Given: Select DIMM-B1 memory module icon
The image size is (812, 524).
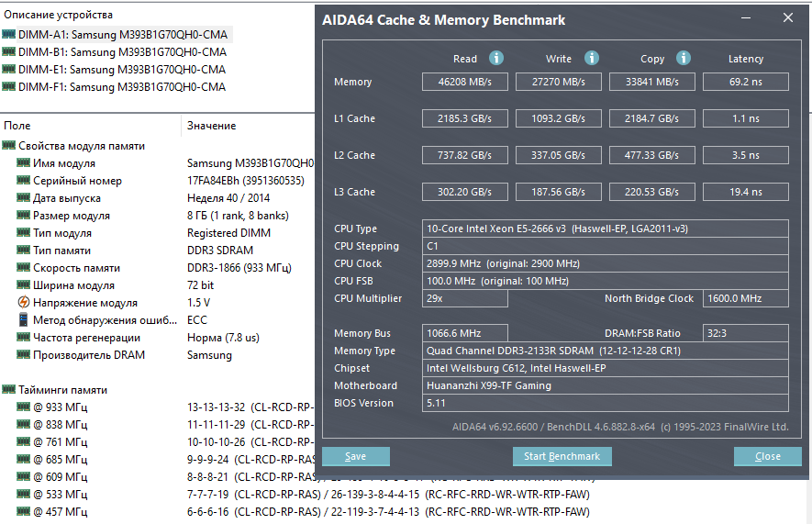Looking at the screenshot, I should point(9,51).
